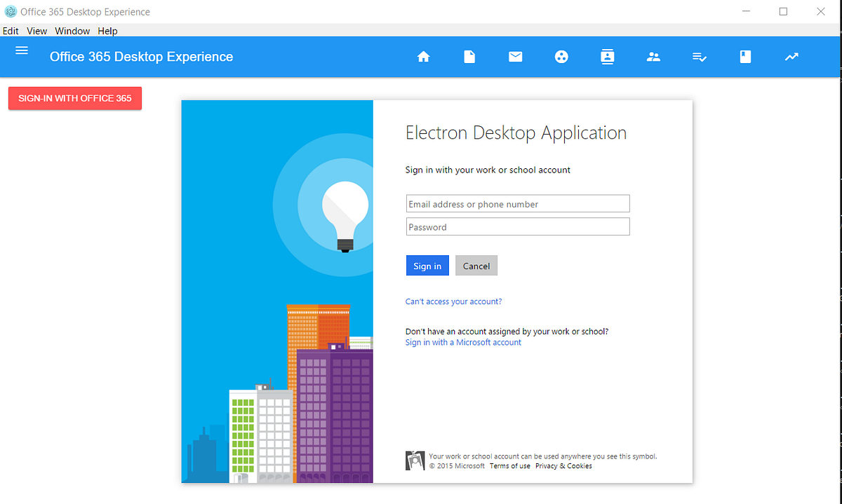Select the Documents icon in the toolbar
The height and width of the screenshot is (504, 842).
(x=469, y=57)
